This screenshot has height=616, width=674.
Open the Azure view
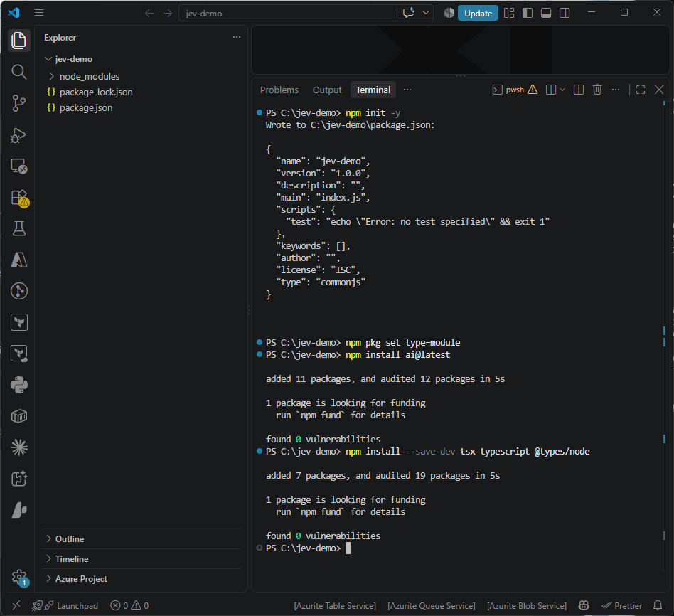19,260
